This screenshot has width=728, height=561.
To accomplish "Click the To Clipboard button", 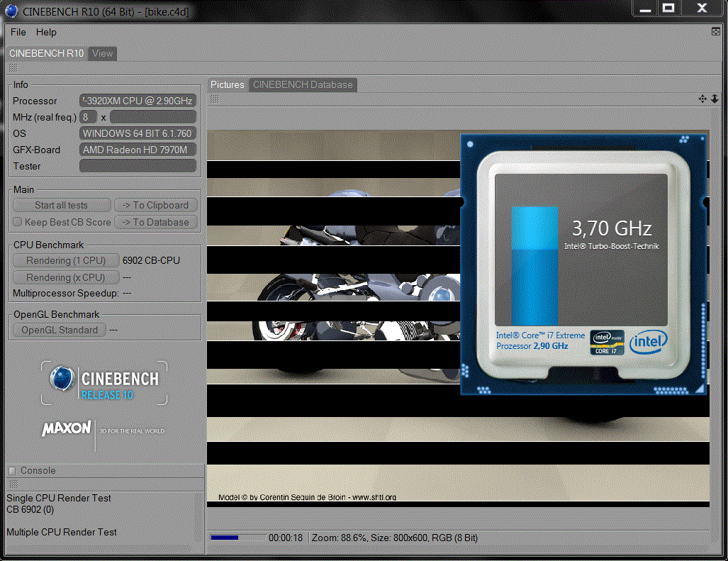I will [156, 205].
